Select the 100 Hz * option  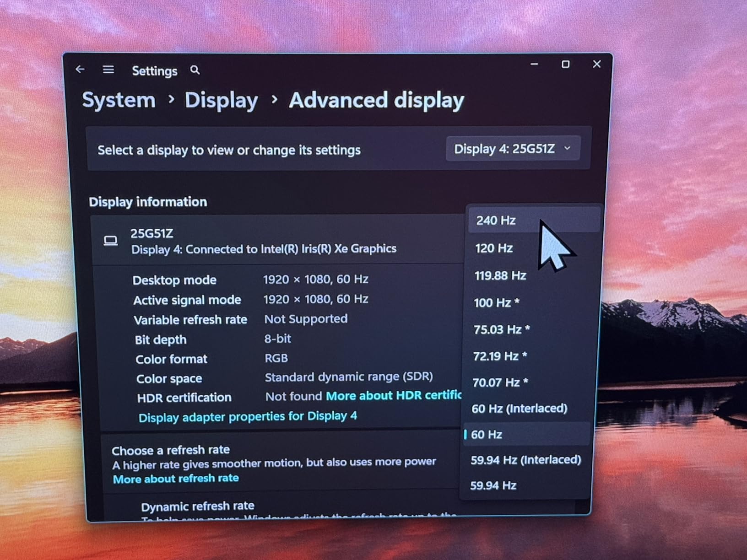point(530,302)
